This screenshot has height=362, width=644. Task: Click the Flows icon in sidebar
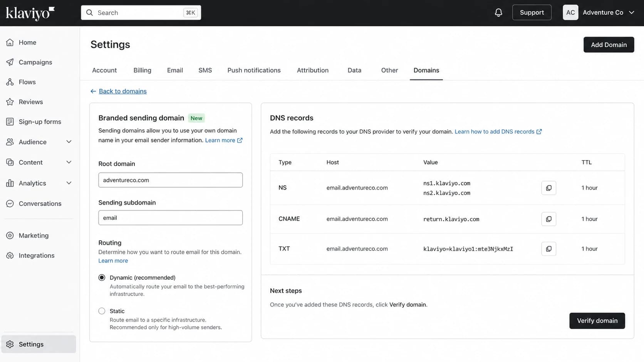point(10,82)
